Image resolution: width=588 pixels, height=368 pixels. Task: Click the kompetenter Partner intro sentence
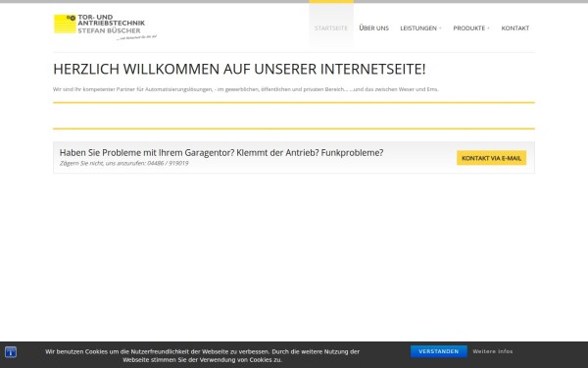tap(246, 89)
